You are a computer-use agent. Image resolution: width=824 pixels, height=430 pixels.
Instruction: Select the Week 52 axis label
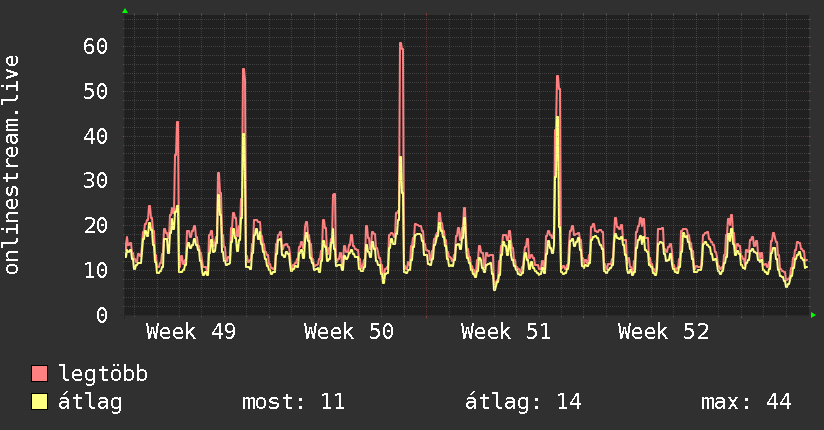click(663, 332)
